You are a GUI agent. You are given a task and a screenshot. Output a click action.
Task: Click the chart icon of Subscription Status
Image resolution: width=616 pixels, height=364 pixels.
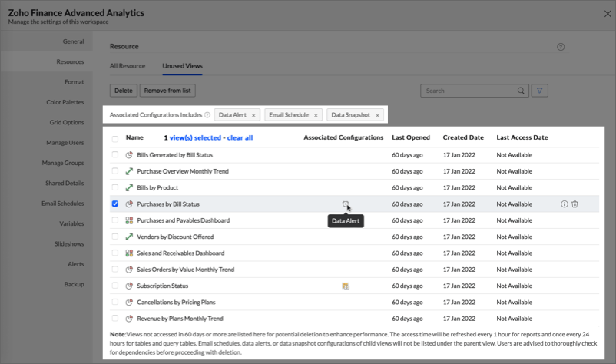pyautogui.click(x=129, y=286)
